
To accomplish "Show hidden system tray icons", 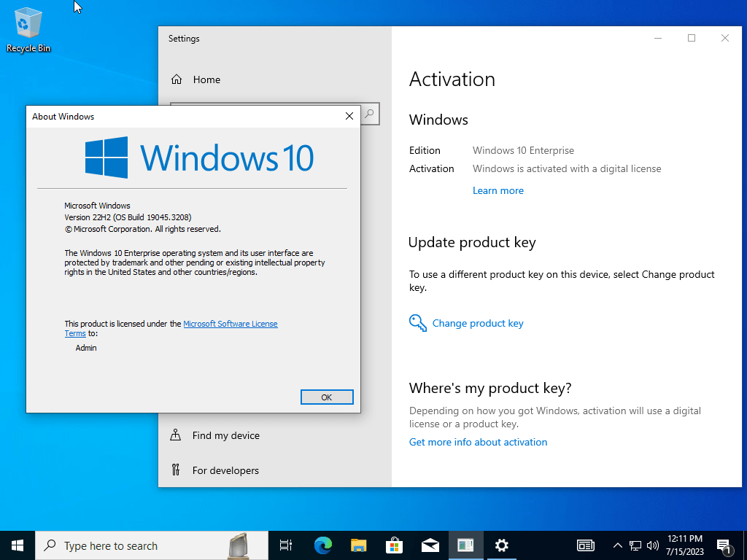I will pos(617,545).
